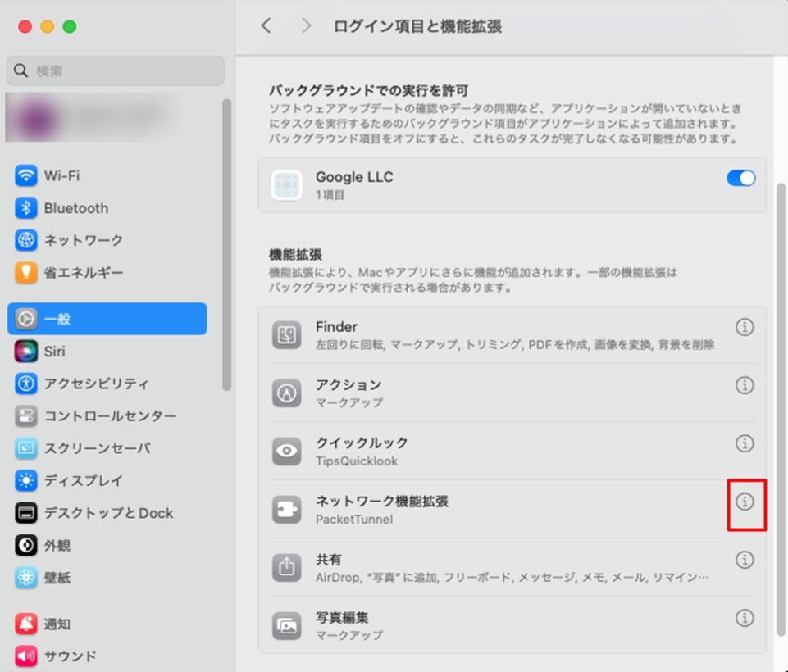Open info for the 共有 sharing extension
This screenshot has width=788, height=672.
coord(745,560)
